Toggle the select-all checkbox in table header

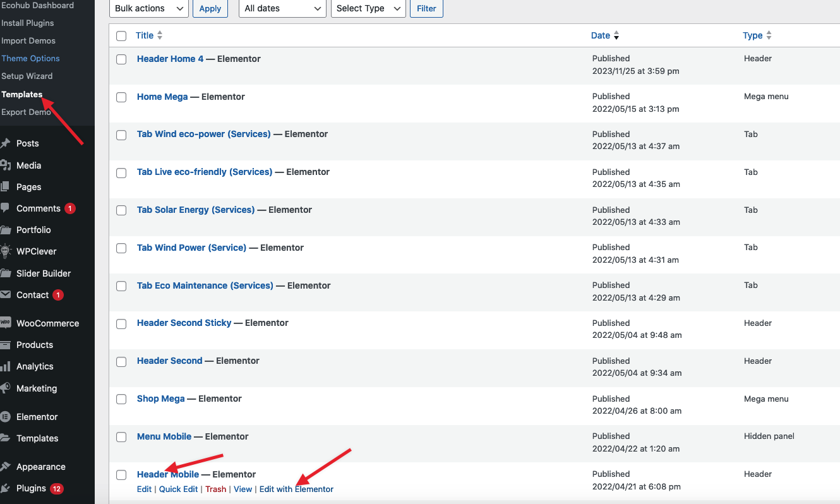pyautogui.click(x=121, y=36)
